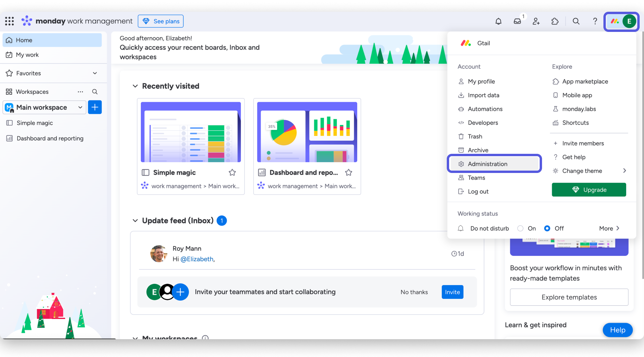Click the blue plus add item button

tap(95, 107)
